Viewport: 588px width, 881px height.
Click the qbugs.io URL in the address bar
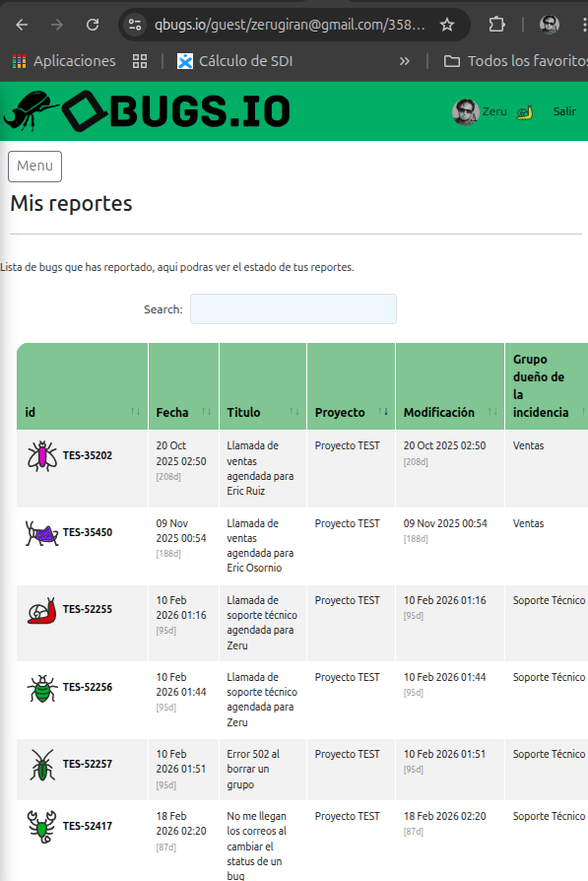point(290,25)
